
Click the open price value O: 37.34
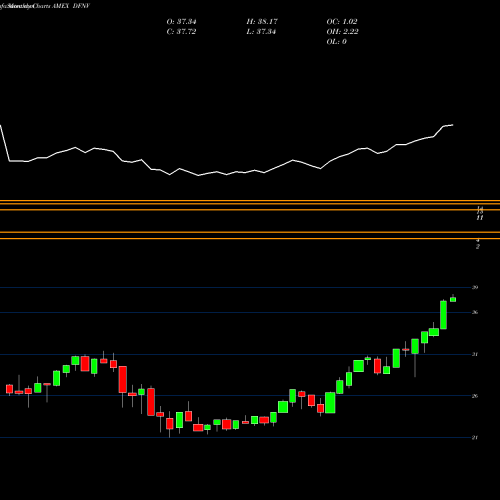coord(181,22)
